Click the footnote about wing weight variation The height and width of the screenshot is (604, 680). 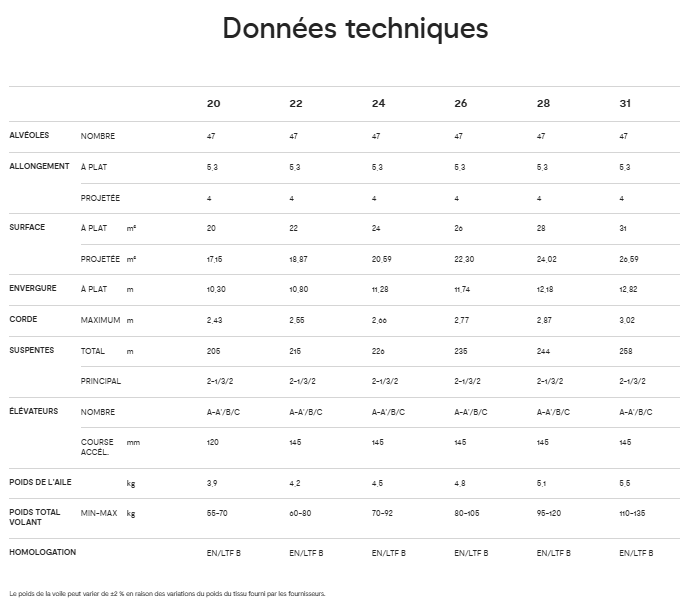(x=167, y=593)
